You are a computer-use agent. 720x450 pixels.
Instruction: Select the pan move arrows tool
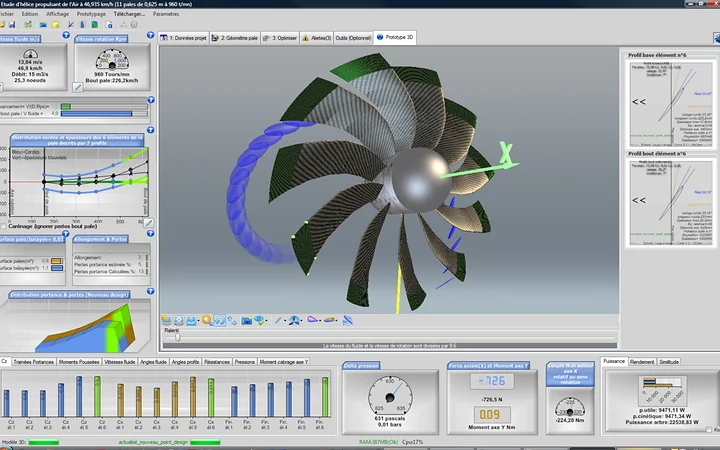[232, 321]
